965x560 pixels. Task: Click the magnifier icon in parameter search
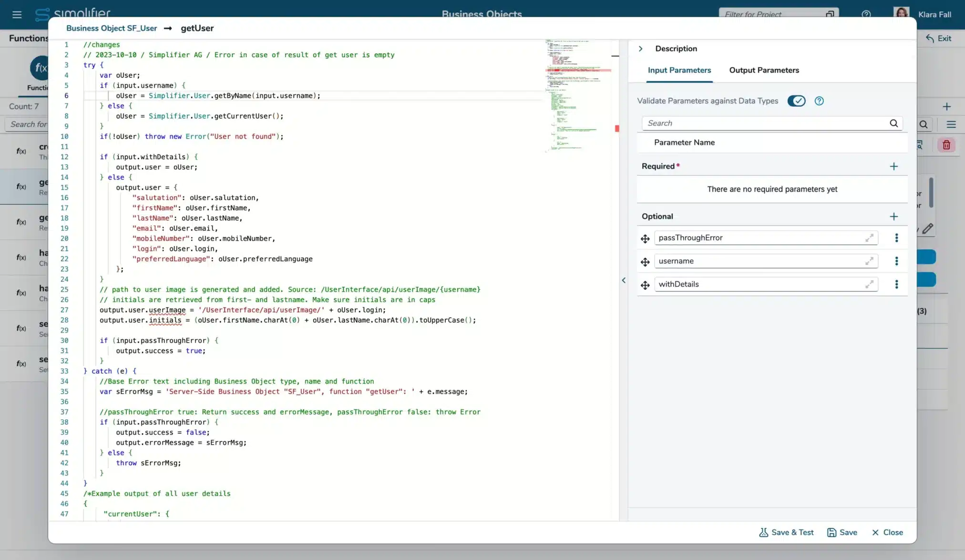[x=893, y=123]
